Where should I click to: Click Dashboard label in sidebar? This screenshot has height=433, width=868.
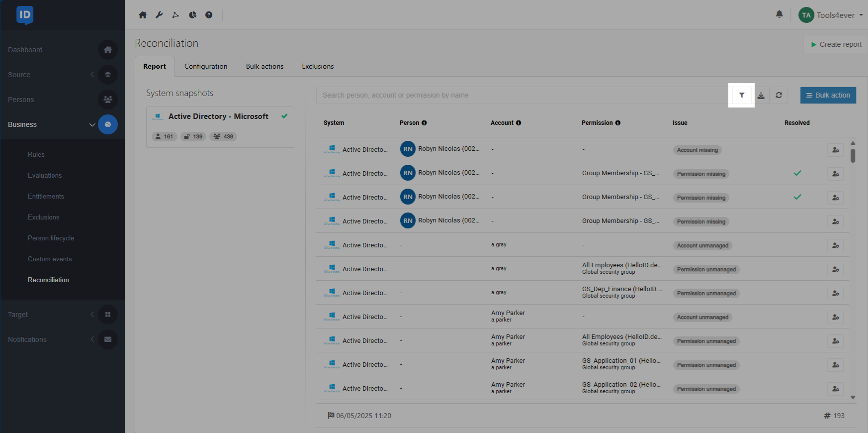[25, 50]
